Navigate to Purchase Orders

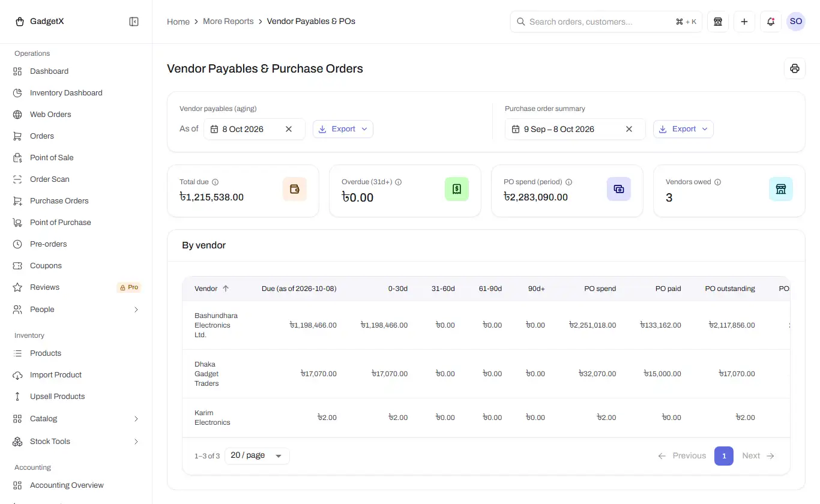coord(76,201)
